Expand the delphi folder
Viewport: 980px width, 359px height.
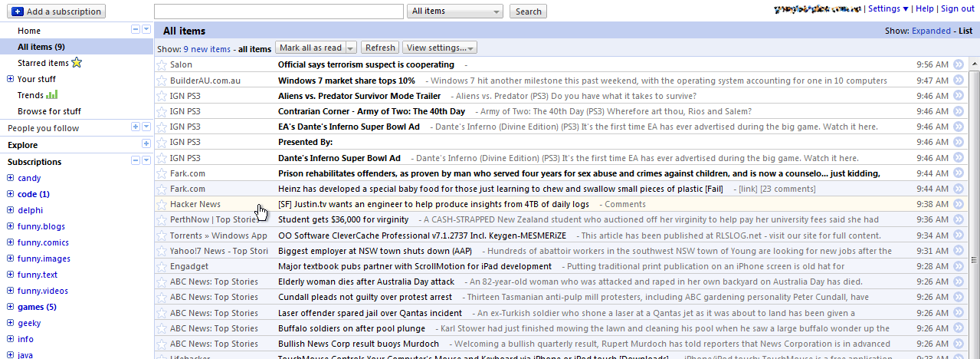11,210
